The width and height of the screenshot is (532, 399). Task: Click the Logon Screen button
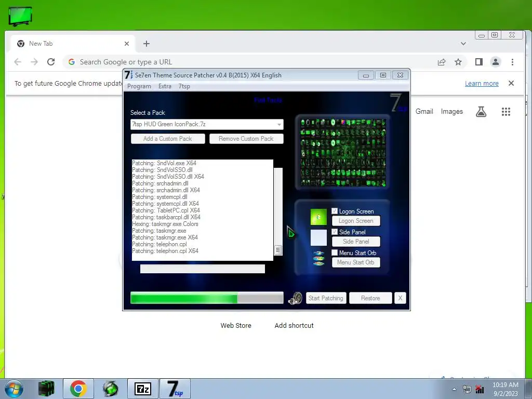tap(356, 221)
